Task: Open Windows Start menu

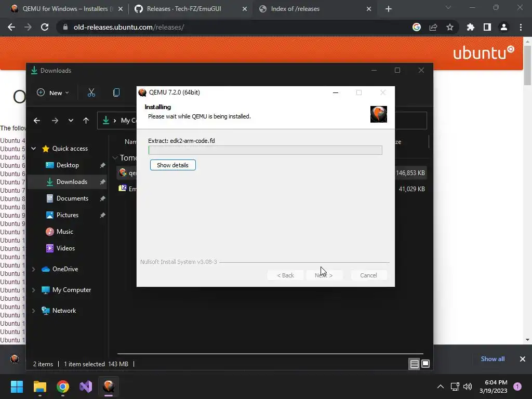Action: click(x=17, y=387)
